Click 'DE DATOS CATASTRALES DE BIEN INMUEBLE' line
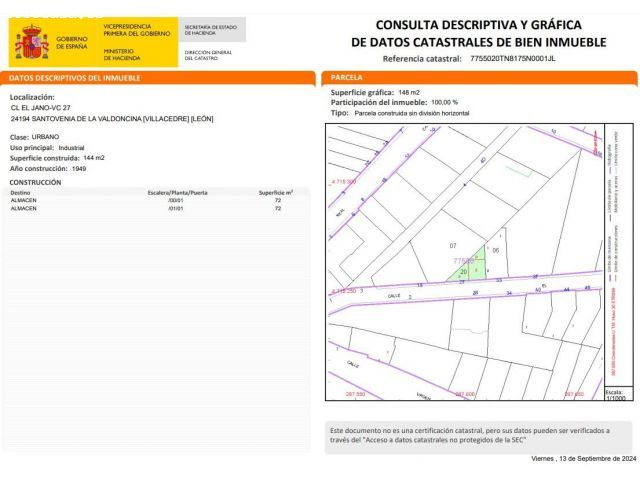This screenshot has width=640, height=480. point(478,42)
